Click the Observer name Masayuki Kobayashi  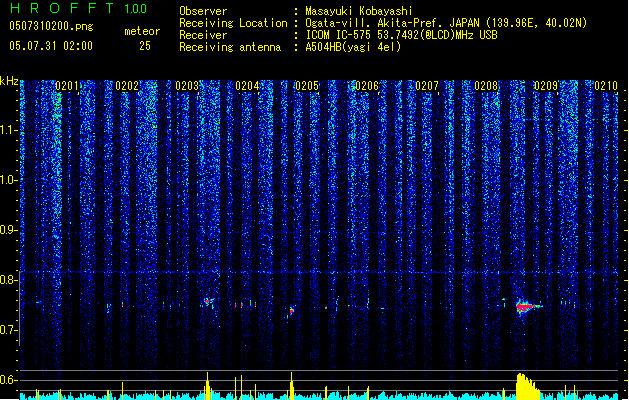click(358, 11)
